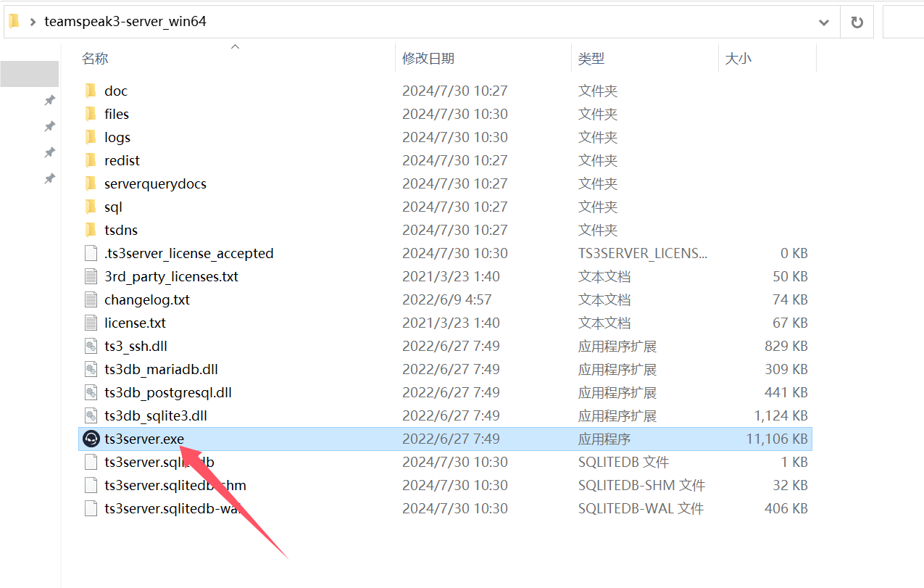Click teamspeak3-server_win64 in the address bar
This screenshot has height=588, width=924.
click(125, 22)
